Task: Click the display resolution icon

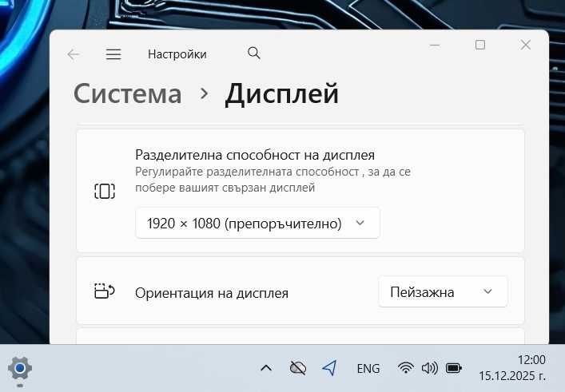Action: (x=105, y=191)
